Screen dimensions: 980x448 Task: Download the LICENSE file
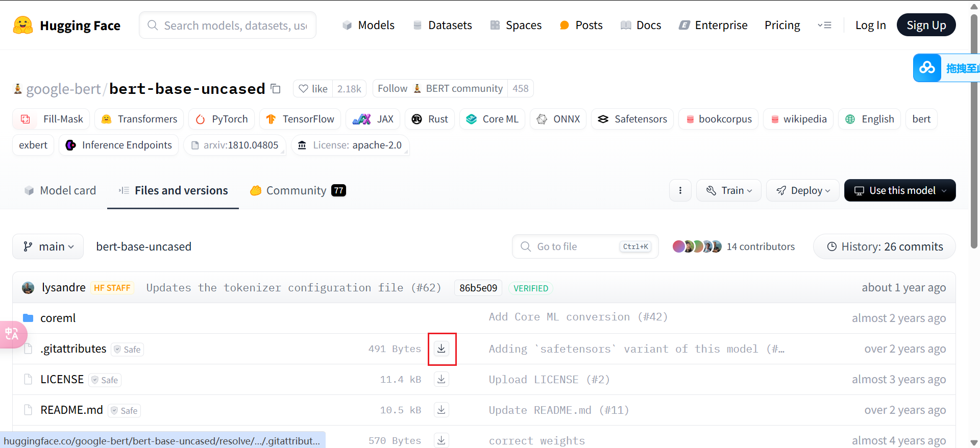(x=442, y=379)
